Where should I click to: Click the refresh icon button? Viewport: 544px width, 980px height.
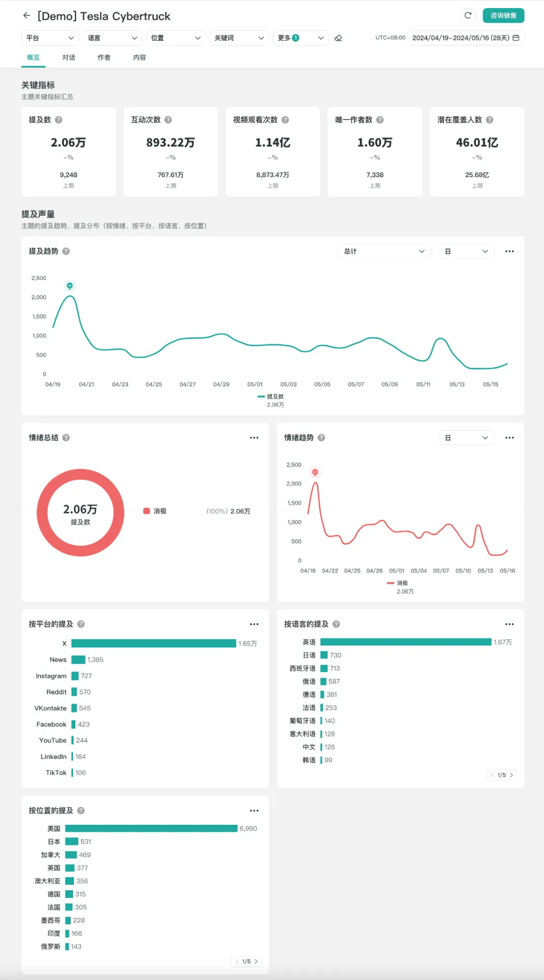[x=468, y=16]
